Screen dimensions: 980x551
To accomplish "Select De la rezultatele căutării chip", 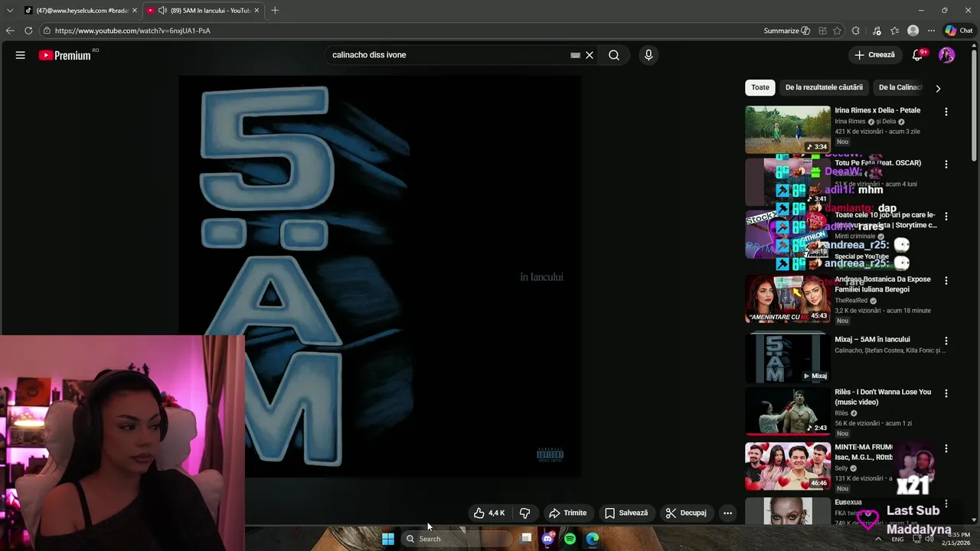I will point(824,87).
